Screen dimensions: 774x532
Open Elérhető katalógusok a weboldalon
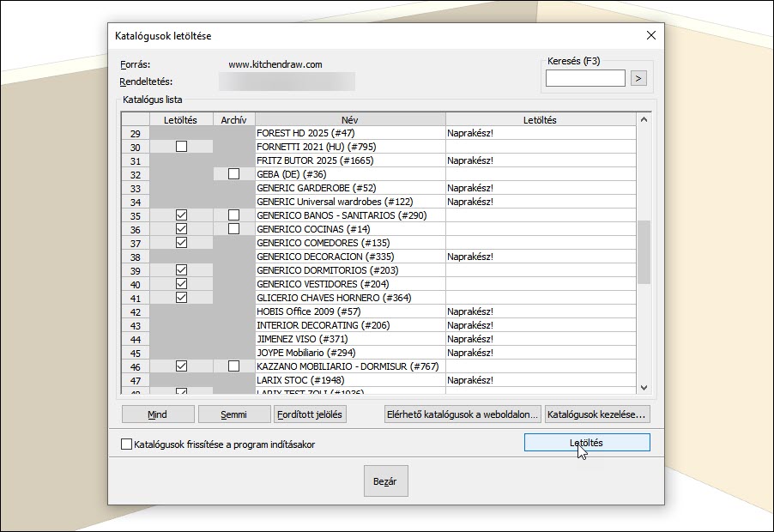(x=463, y=414)
